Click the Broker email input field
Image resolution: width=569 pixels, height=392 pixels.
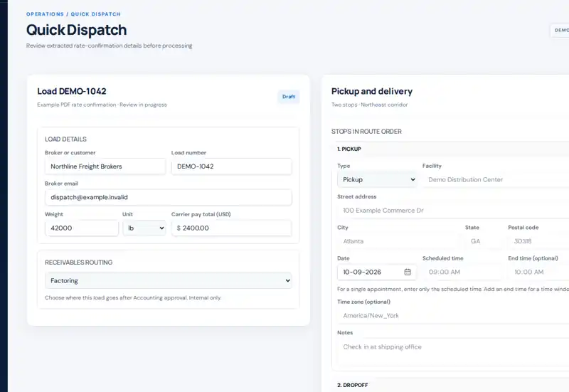(169, 197)
